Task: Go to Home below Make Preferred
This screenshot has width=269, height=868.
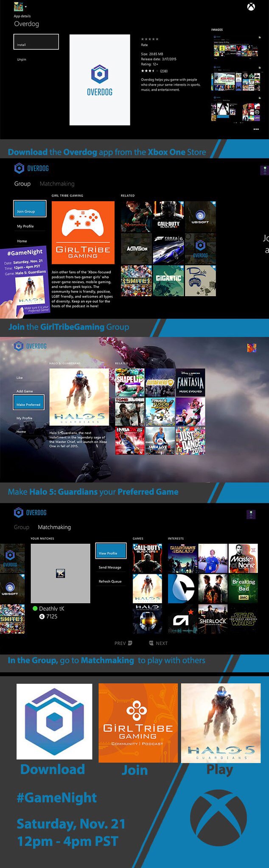Action: point(21,431)
